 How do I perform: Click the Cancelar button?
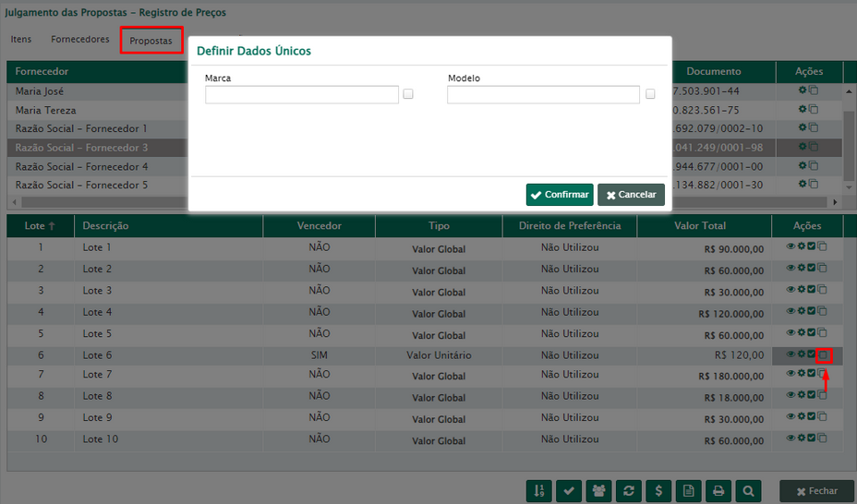(x=632, y=195)
